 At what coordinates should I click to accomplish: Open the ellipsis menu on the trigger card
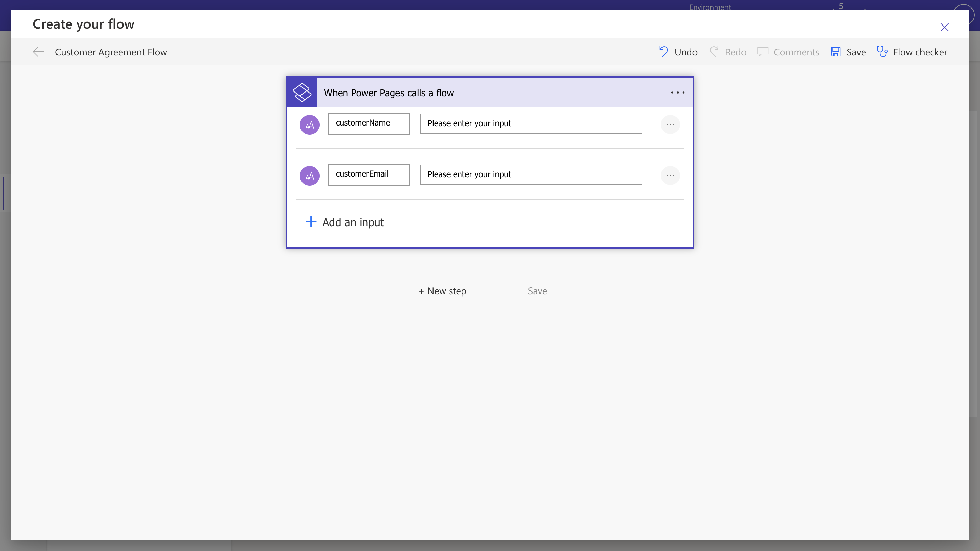677,92
